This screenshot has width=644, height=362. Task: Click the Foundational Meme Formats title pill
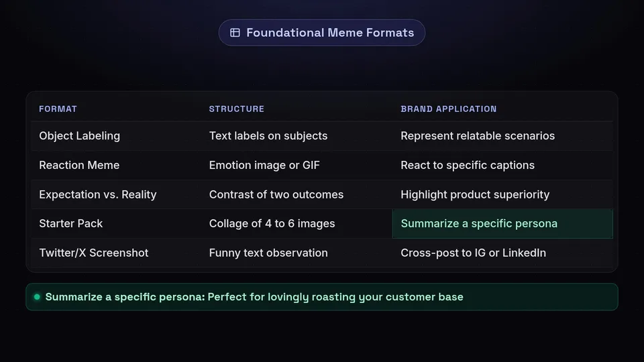(321, 33)
